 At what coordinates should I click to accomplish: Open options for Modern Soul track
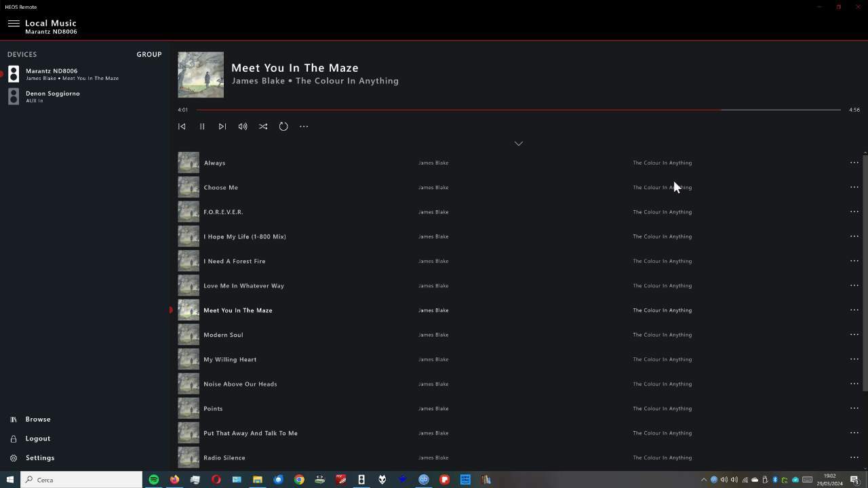pos(854,334)
